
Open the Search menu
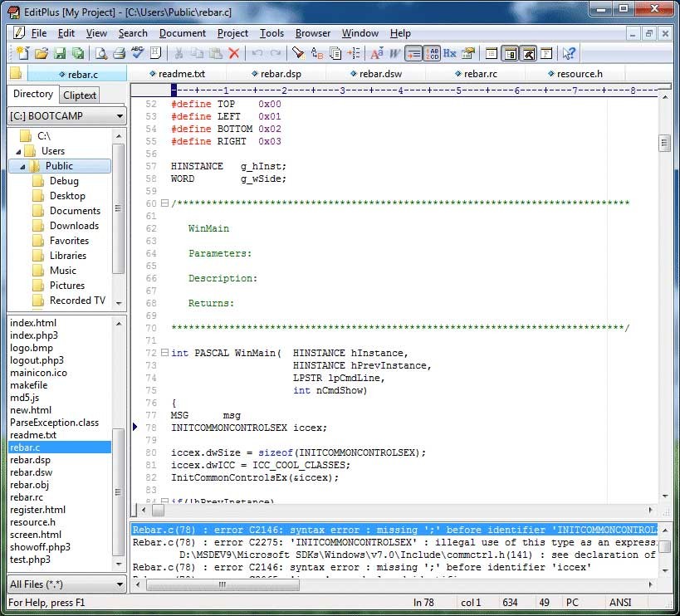pos(132,33)
